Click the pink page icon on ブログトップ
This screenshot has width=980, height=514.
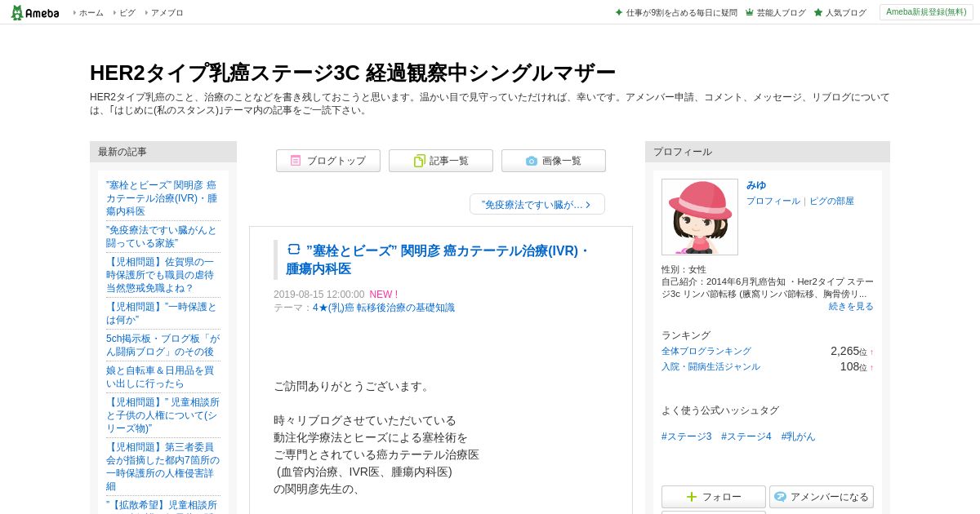[x=296, y=161]
